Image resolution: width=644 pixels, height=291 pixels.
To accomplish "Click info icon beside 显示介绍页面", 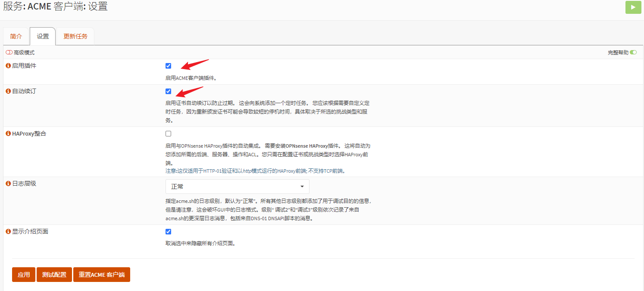I will 8,231.
